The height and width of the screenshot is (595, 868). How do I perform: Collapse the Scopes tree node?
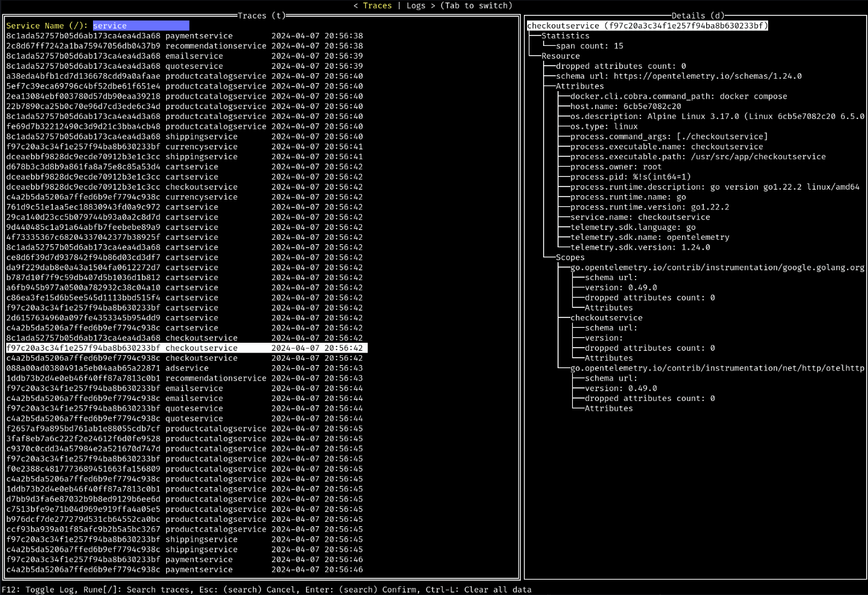[570, 257]
